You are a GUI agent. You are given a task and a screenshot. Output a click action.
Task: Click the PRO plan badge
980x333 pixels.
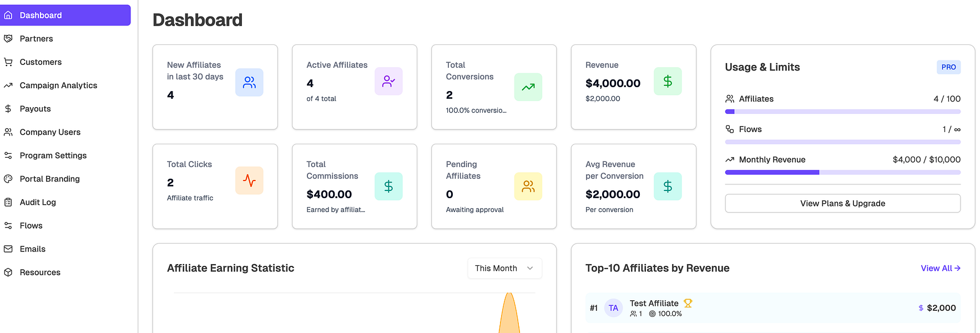coord(948,67)
